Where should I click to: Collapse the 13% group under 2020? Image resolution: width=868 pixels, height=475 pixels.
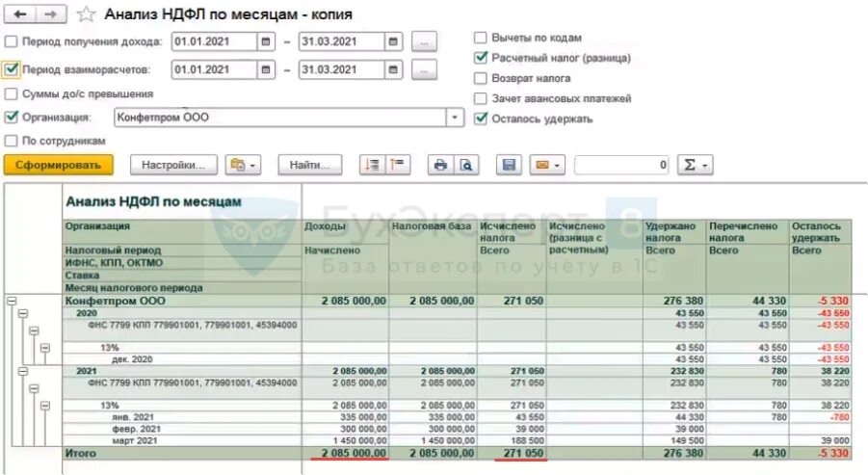click(x=45, y=348)
